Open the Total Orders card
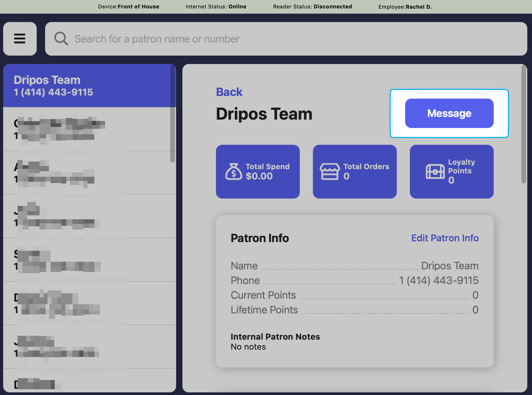532x395 pixels. click(x=355, y=172)
